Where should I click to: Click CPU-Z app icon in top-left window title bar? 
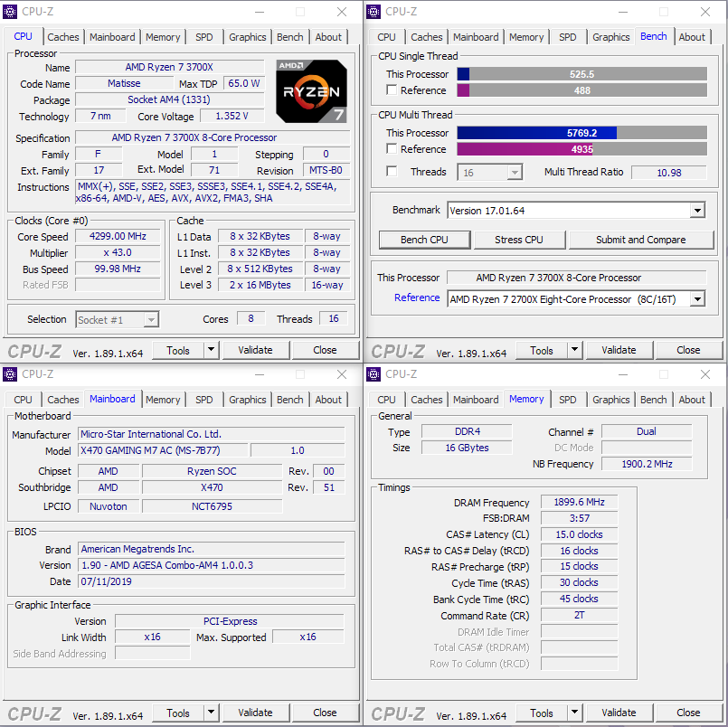[10, 12]
